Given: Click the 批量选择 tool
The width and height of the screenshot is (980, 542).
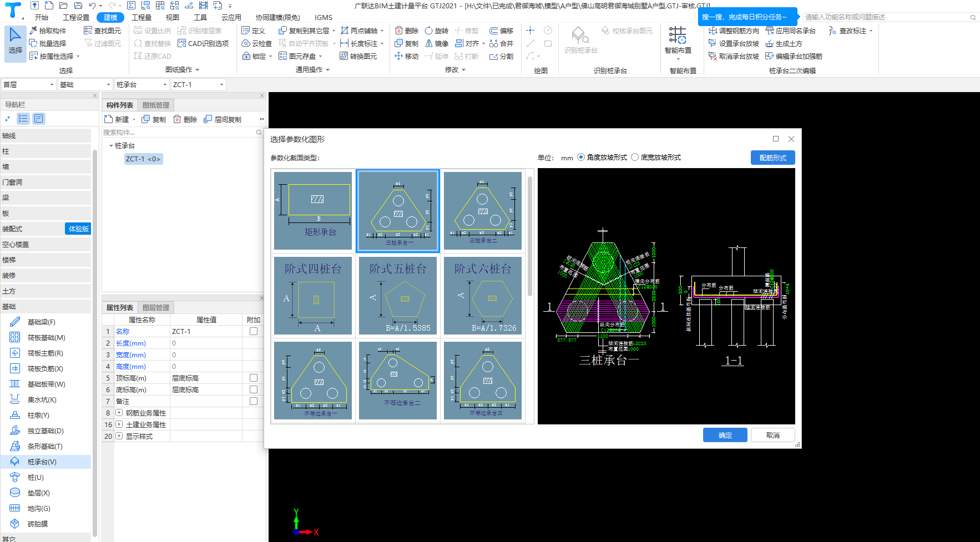Looking at the screenshot, I should (x=48, y=43).
